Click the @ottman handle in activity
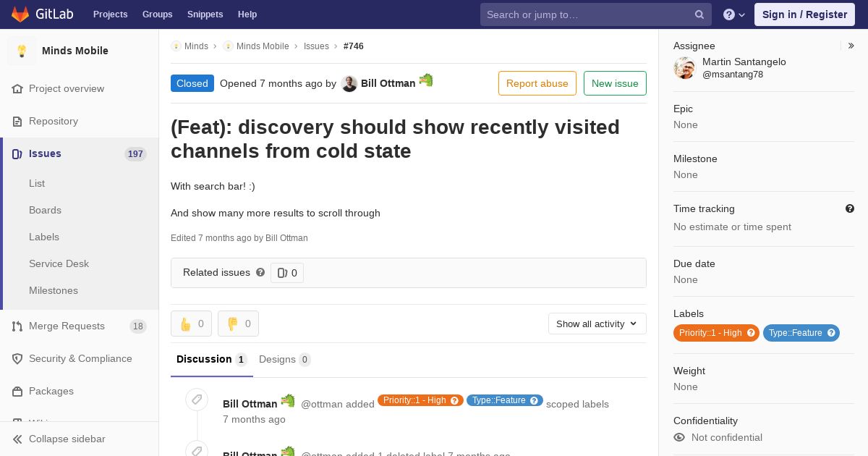The height and width of the screenshot is (456, 868). tap(321, 404)
